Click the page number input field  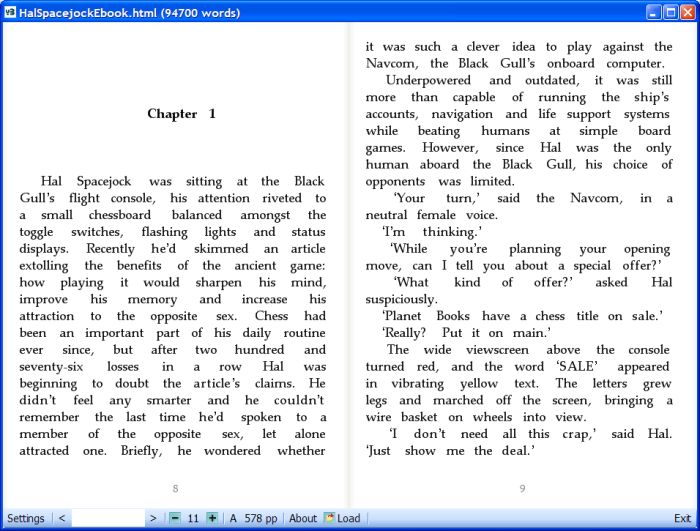coord(108,518)
